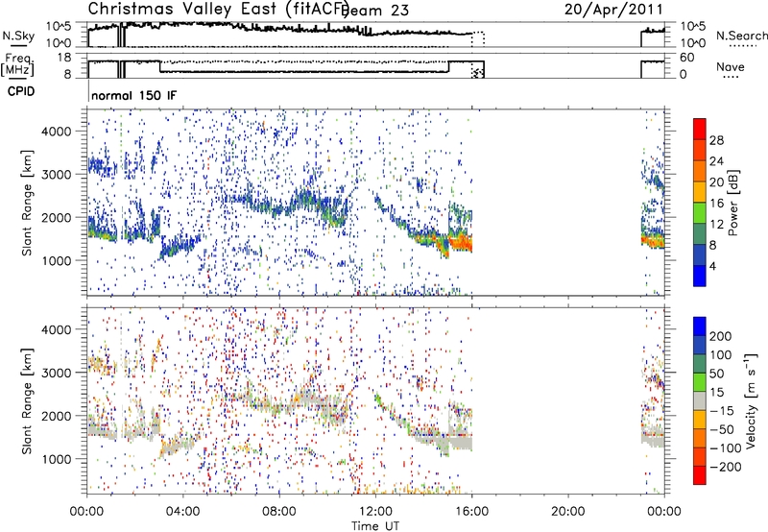Click the "Christmas Valley East (fitACF)" plot title
The image size is (768, 532).
(x=219, y=9)
